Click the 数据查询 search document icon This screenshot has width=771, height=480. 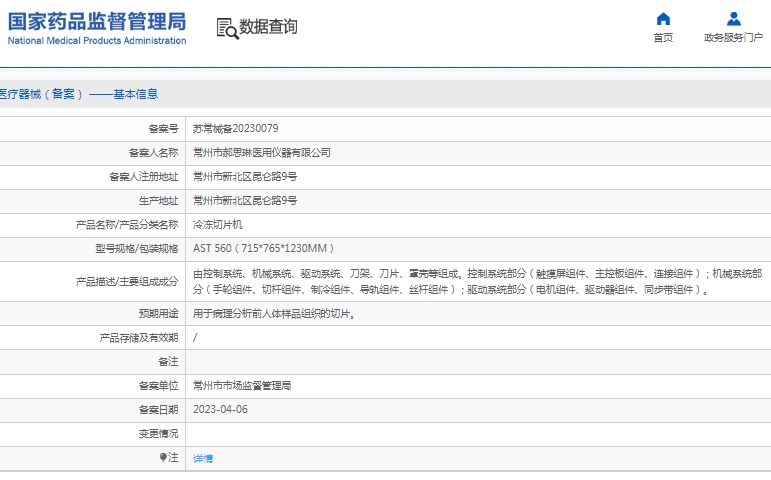coord(227,29)
